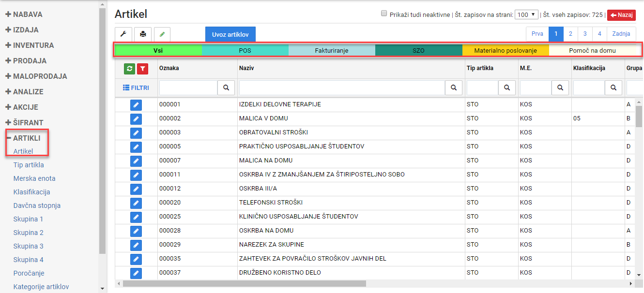Edit article 000007 MALICA NA DOMU

pyautogui.click(x=136, y=161)
